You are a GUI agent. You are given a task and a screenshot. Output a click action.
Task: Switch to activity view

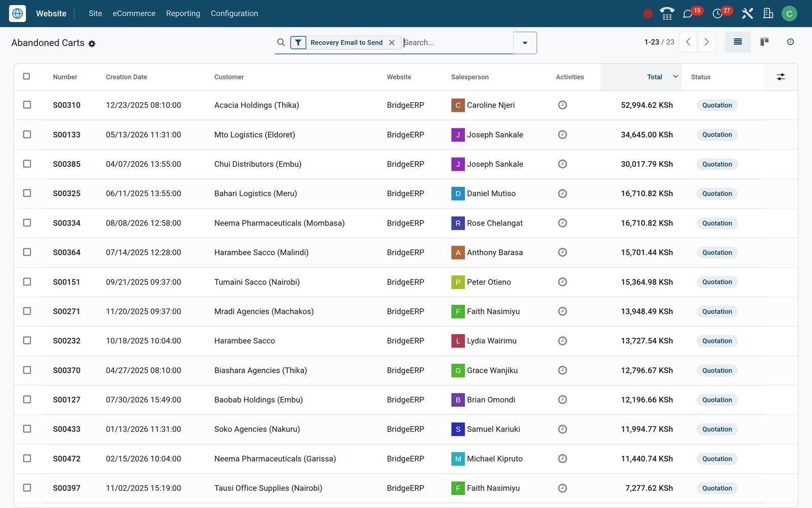pyautogui.click(x=790, y=42)
